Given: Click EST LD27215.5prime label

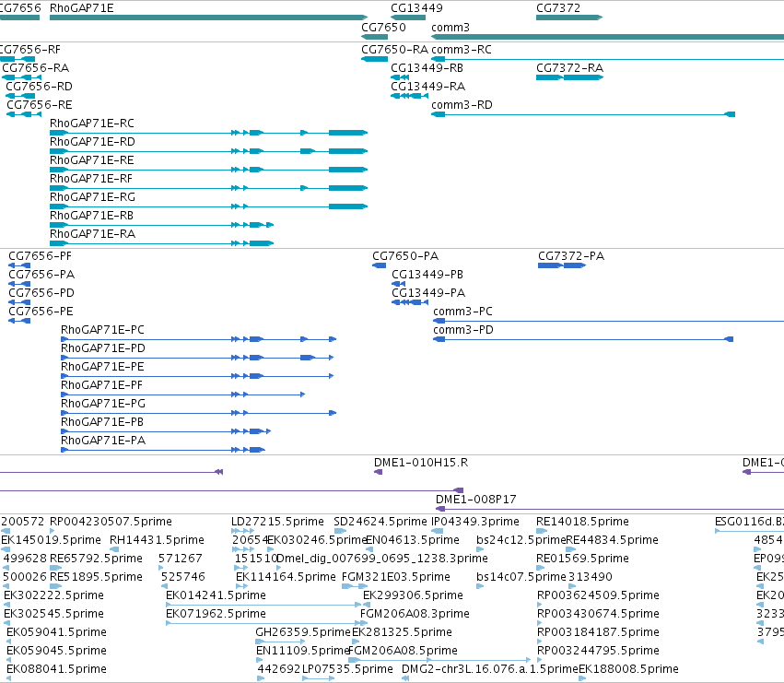Looking at the screenshot, I should (277, 522).
